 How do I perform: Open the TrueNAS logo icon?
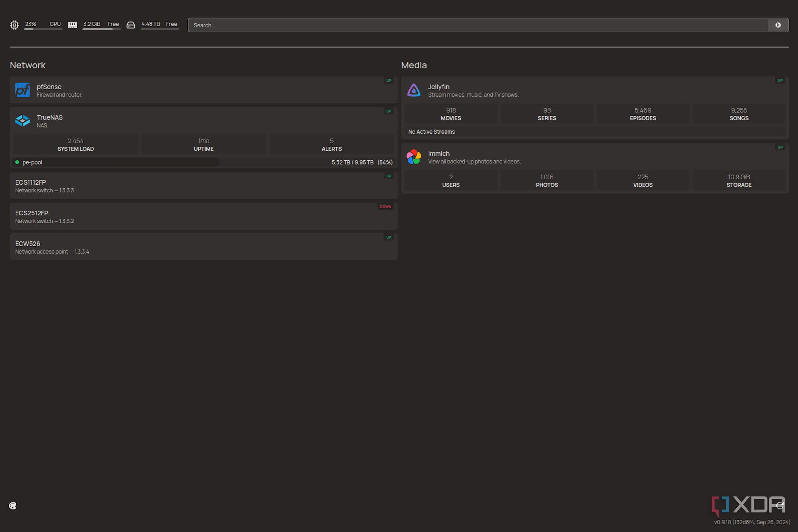tap(22, 120)
